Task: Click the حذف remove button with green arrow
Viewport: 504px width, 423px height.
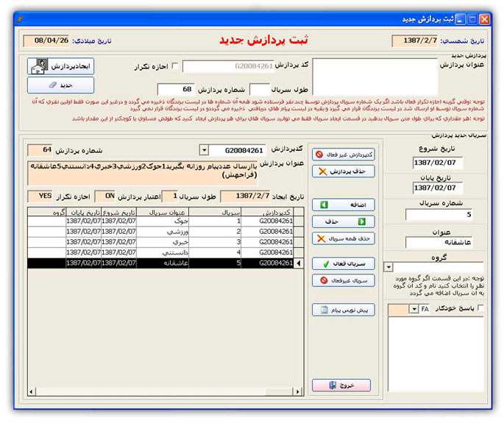Action: pyautogui.click(x=344, y=221)
